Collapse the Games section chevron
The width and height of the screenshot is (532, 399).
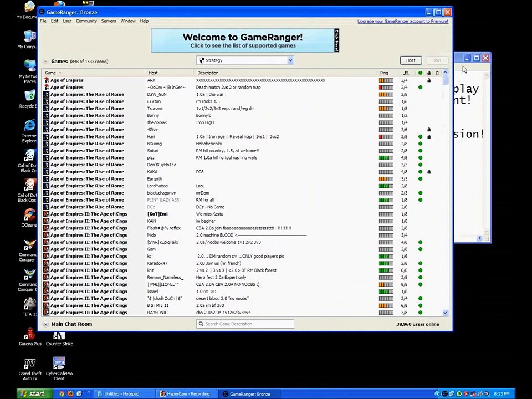45,62
